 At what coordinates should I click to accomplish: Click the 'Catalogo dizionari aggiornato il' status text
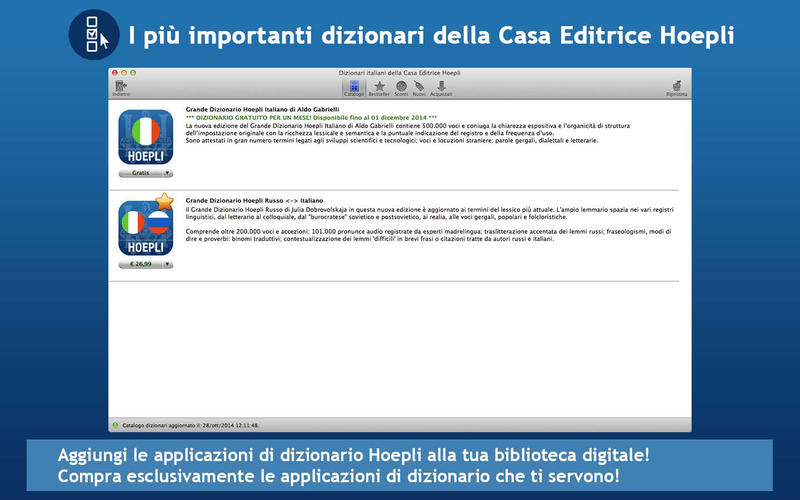(x=190, y=425)
